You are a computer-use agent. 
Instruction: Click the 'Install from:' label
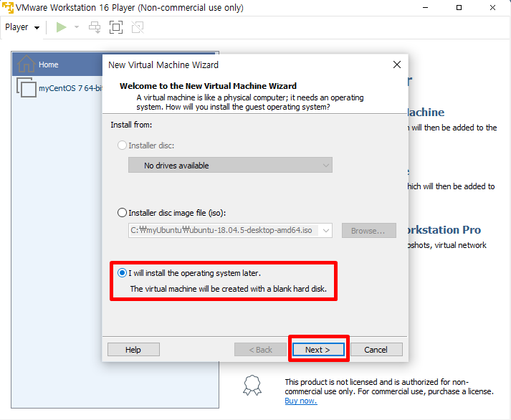click(x=131, y=125)
